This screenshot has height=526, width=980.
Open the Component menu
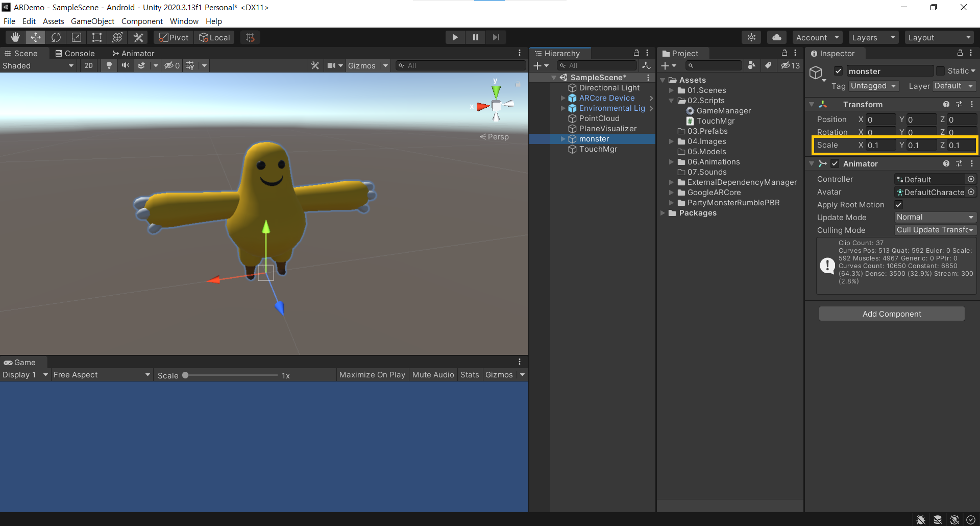point(142,21)
